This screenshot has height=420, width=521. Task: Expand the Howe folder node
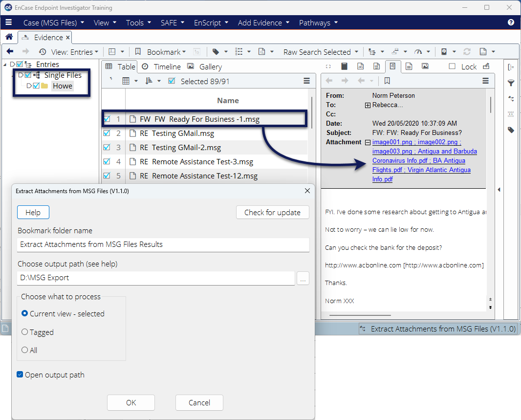pos(29,86)
